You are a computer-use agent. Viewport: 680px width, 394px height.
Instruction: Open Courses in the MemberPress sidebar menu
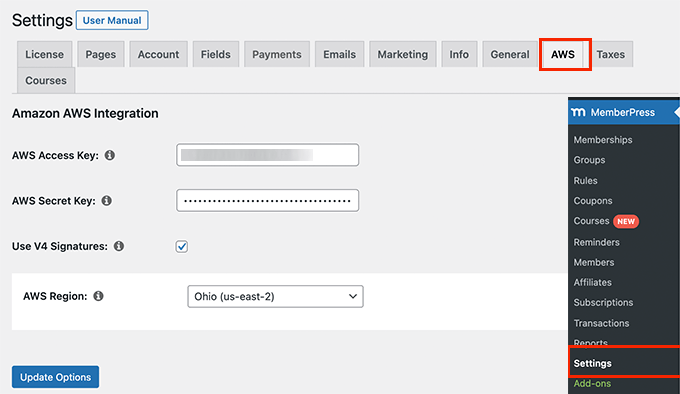pyautogui.click(x=592, y=221)
